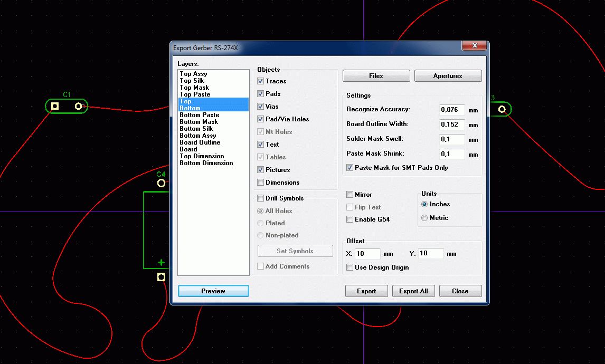
Task: Click the Preview button
Action: (x=213, y=291)
